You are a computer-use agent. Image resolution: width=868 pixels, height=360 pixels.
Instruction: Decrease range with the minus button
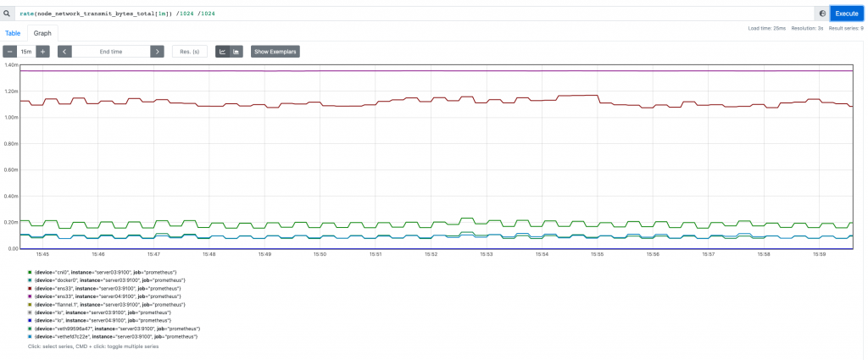[9, 52]
